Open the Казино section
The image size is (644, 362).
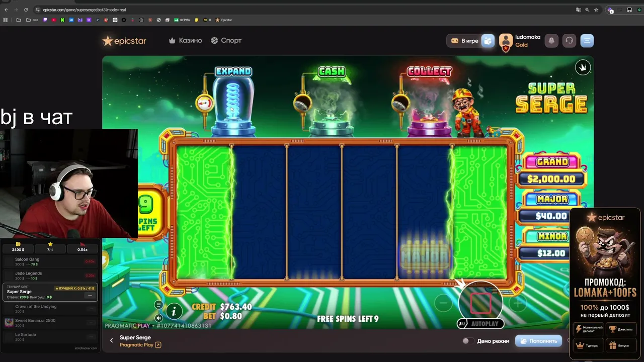186,40
